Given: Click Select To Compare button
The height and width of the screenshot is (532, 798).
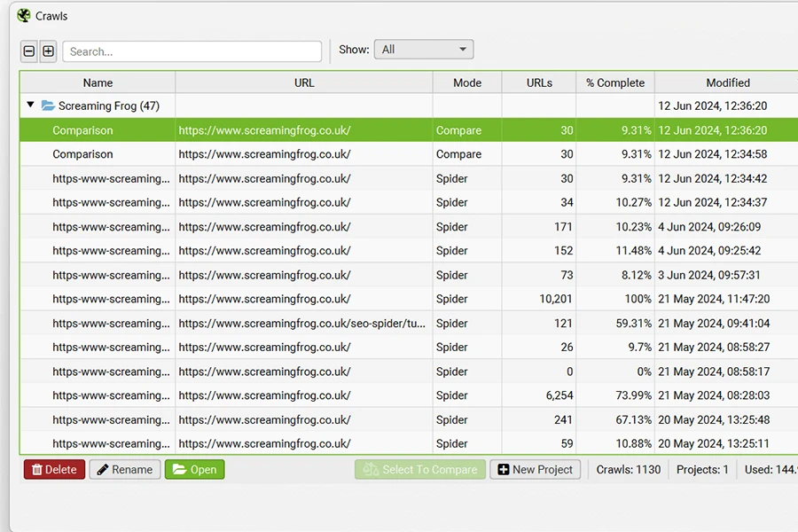Looking at the screenshot, I should [420, 469].
